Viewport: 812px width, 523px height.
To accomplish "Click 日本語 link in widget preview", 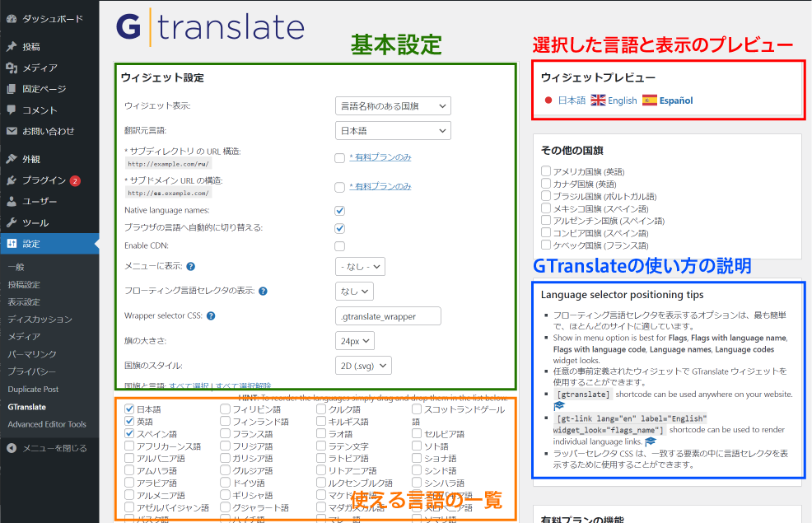I will pyautogui.click(x=572, y=100).
